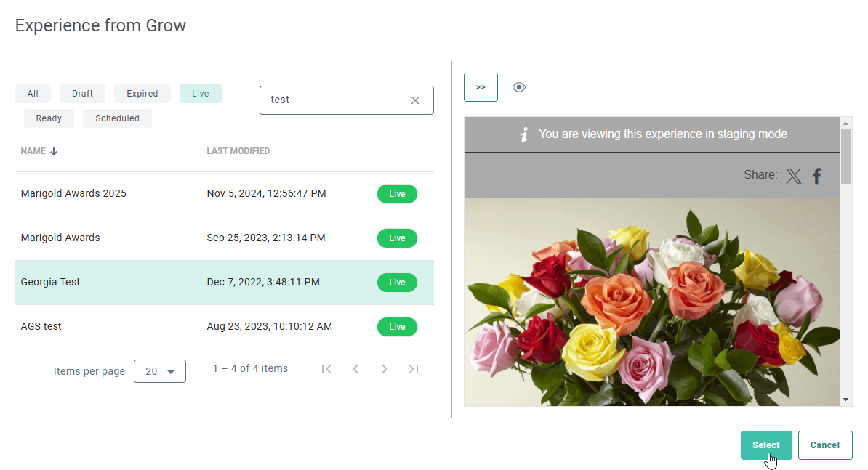Sort by Name column arrow

pyautogui.click(x=54, y=151)
